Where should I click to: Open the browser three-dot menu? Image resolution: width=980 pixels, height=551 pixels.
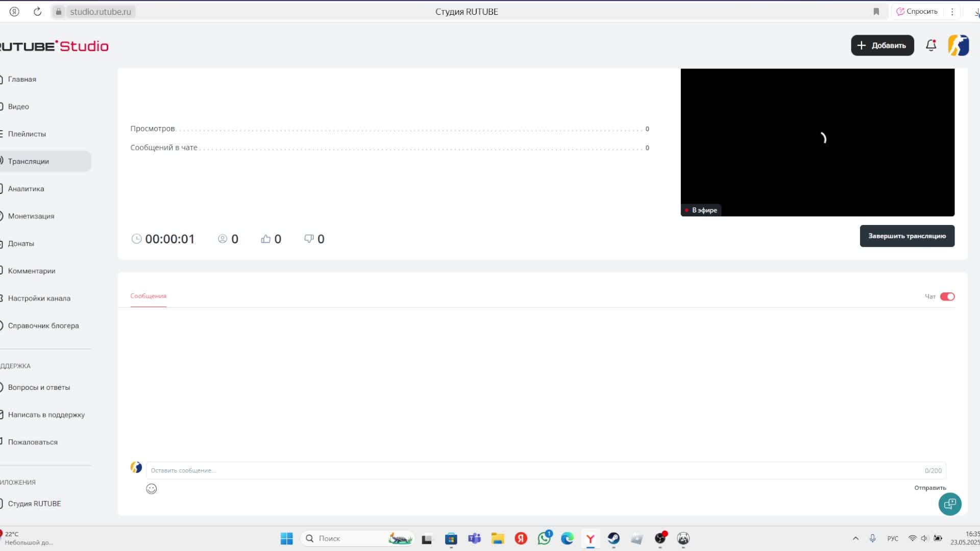click(952, 11)
